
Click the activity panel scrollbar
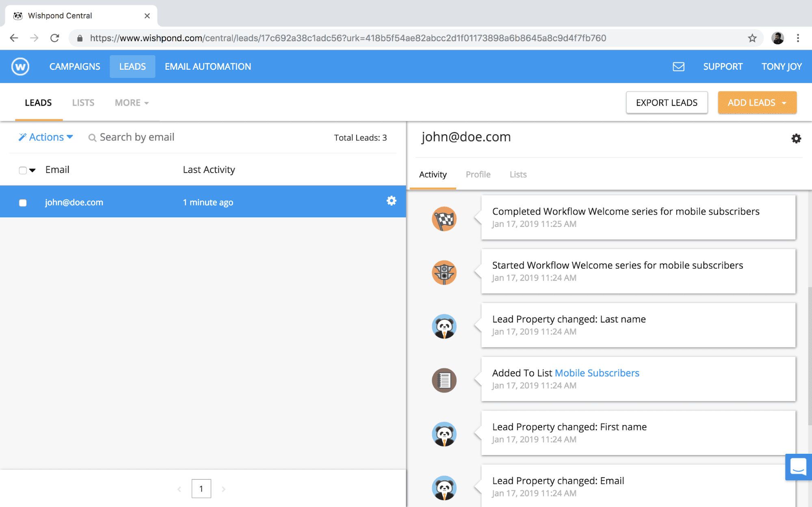809,356
